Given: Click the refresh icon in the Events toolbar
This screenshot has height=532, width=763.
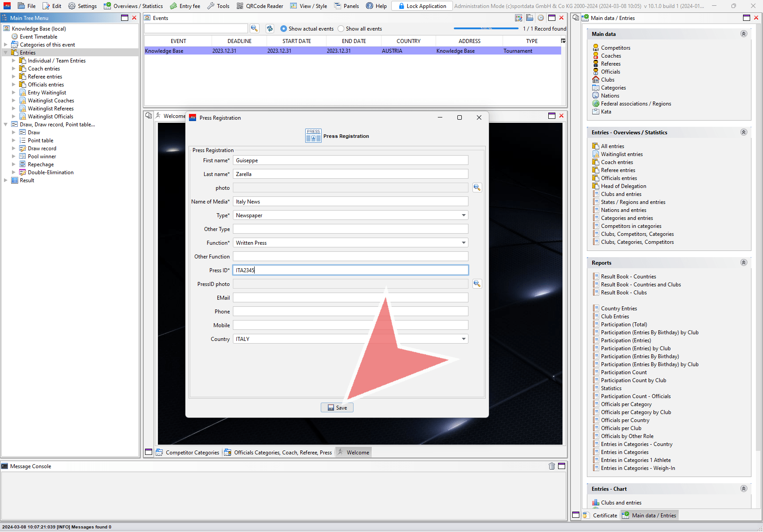Looking at the screenshot, I should (x=270, y=28).
